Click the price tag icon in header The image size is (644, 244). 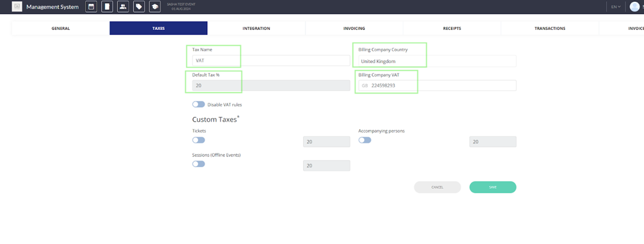(x=139, y=7)
